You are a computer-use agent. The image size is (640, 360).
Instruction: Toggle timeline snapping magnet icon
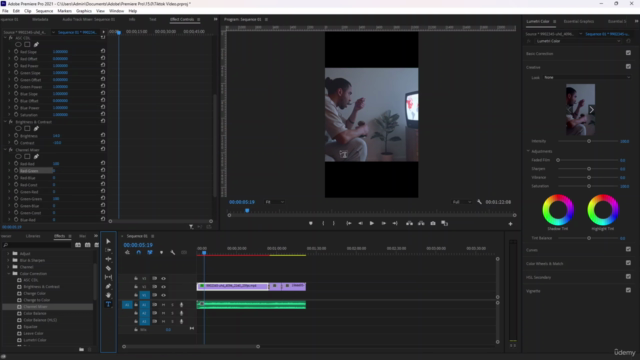tap(139, 253)
